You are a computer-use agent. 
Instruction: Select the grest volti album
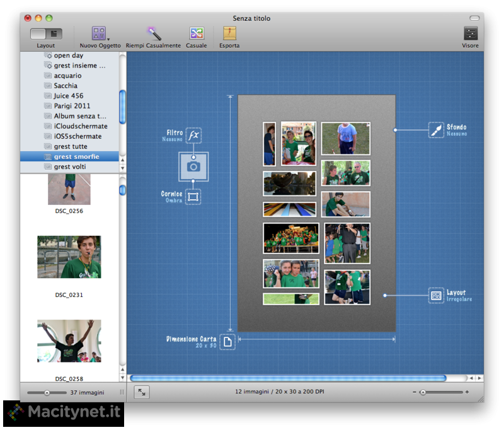click(70, 166)
